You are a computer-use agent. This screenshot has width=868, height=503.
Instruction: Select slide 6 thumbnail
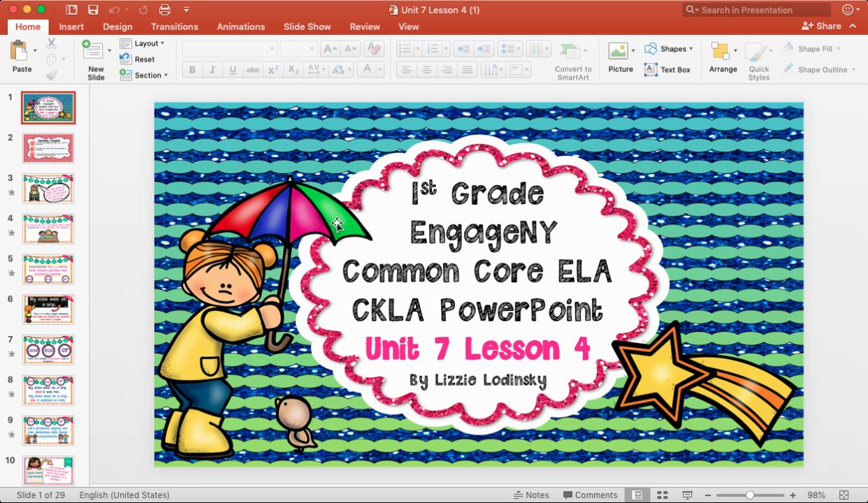pos(48,309)
